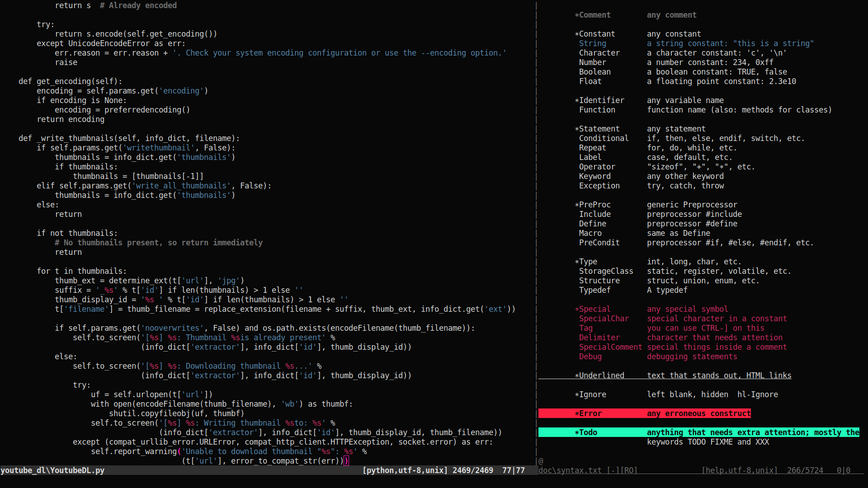Click the red *Error highlight row
The width and height of the screenshot is (868, 488).
click(x=644, y=413)
